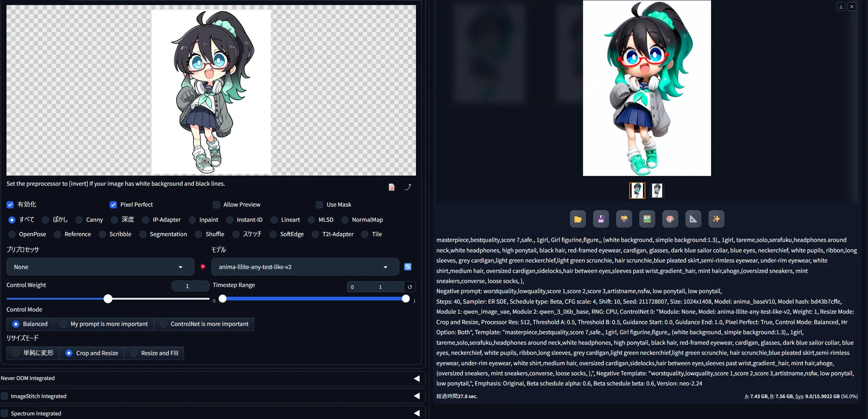The width and height of the screenshot is (868, 419).
Task: Tick the Spectrum Integrated checkbox
Action: [5, 413]
